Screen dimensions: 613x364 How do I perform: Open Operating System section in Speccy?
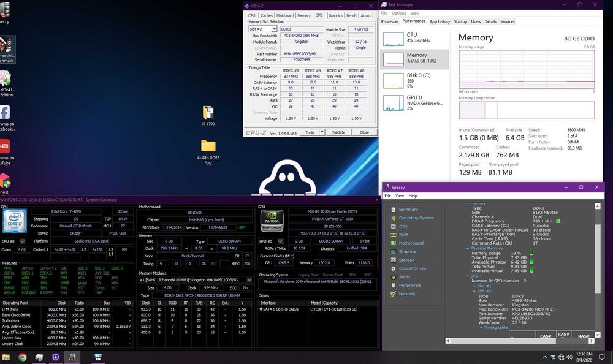point(416,218)
